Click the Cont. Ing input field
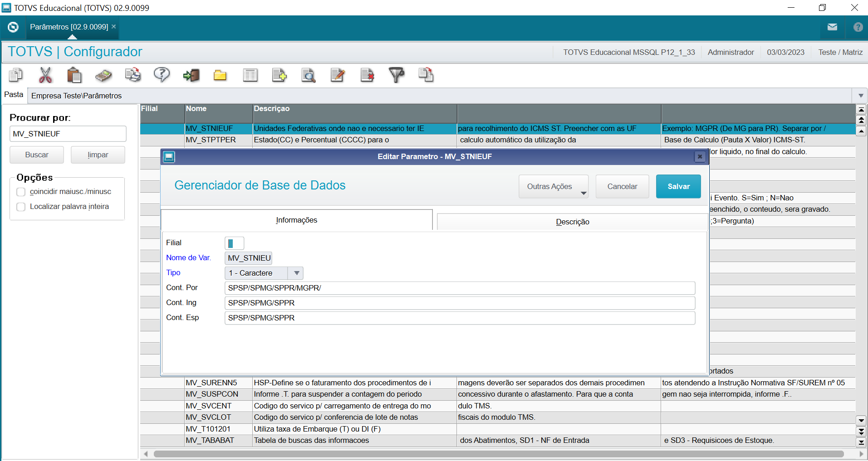Viewport: 868px width, 461px height. (460, 303)
